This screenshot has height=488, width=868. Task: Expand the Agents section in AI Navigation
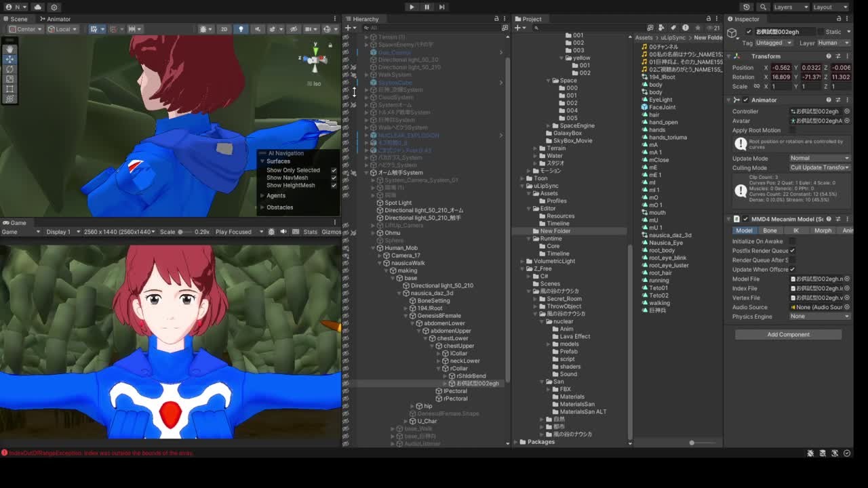pos(275,196)
